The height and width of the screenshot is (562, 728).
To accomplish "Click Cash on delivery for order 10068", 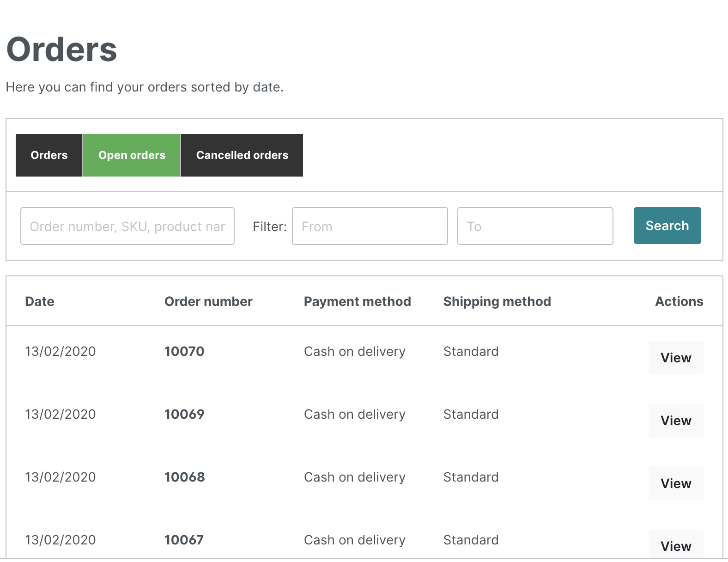I will click(x=355, y=477).
